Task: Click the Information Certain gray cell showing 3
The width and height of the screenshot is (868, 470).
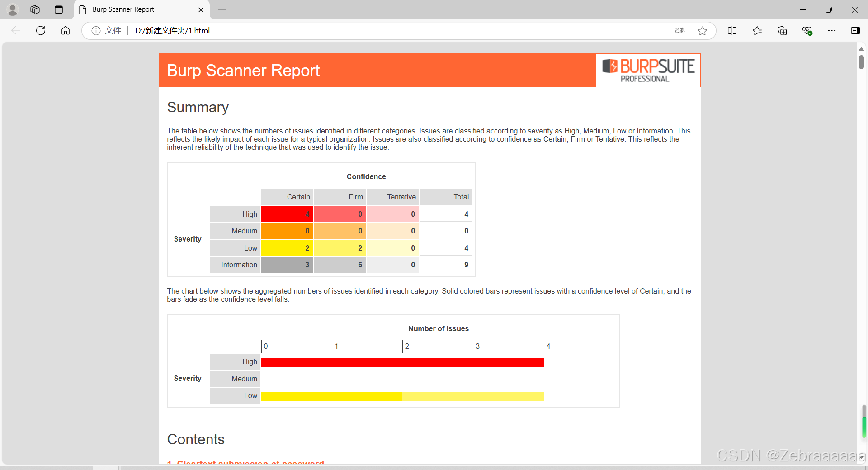Action: [x=287, y=265]
